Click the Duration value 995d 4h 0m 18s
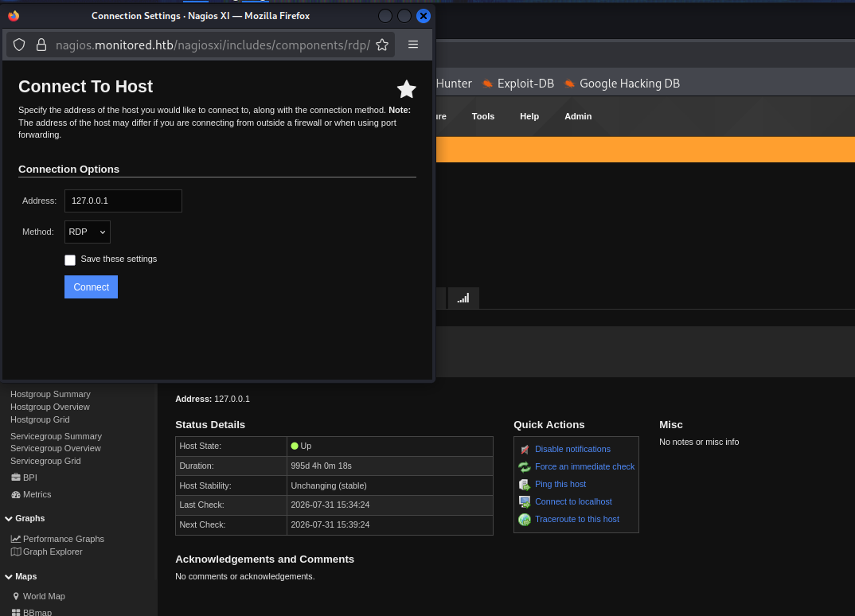The height and width of the screenshot is (616, 855). (321, 466)
